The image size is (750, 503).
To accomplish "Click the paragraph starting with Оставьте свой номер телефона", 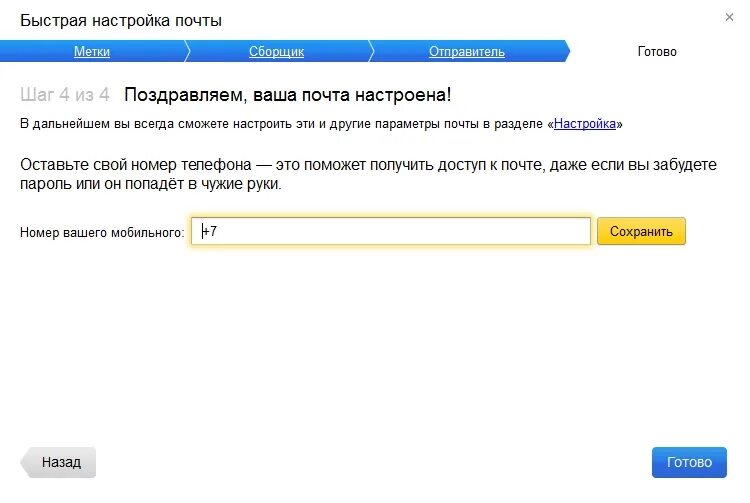I will click(x=368, y=174).
